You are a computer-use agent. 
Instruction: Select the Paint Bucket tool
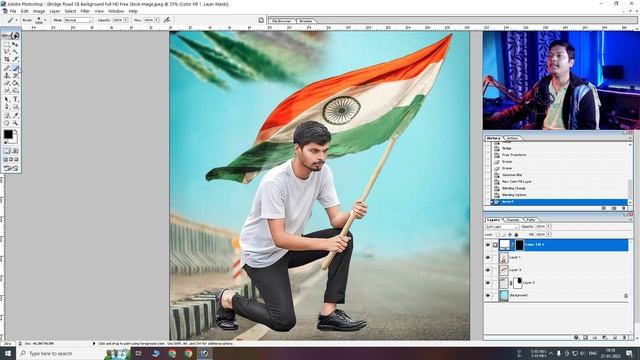(15, 83)
